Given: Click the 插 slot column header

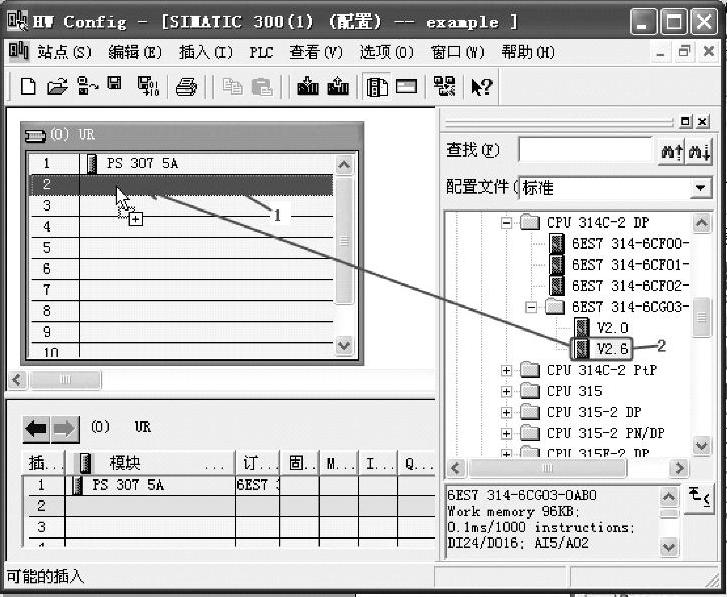Looking at the screenshot, I should click(x=43, y=463).
